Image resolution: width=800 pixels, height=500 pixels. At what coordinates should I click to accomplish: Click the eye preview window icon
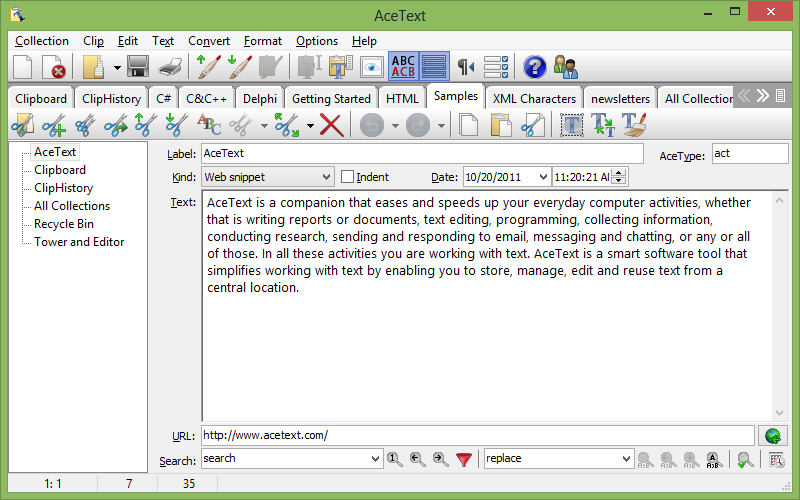tap(371, 67)
